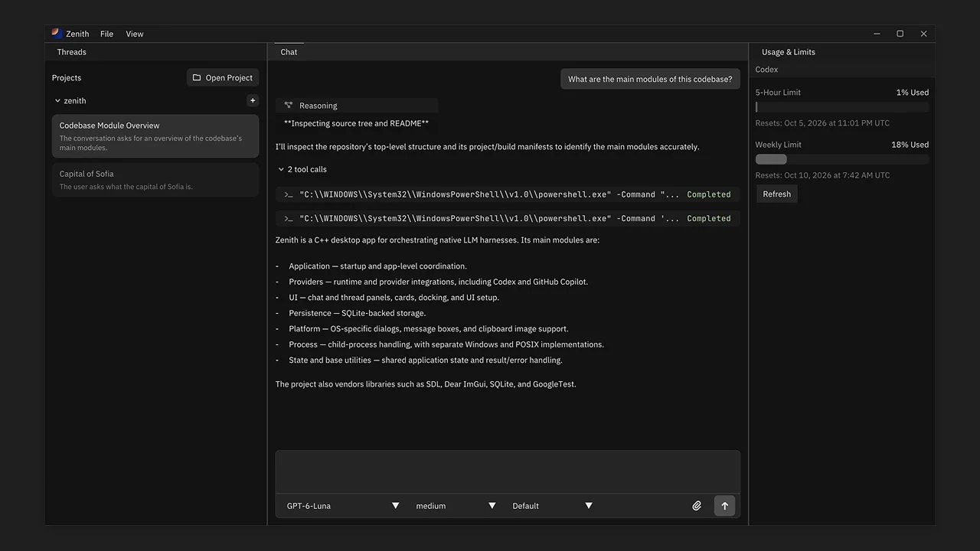
Task: Click the Codex label in usage panel
Action: tap(766, 70)
